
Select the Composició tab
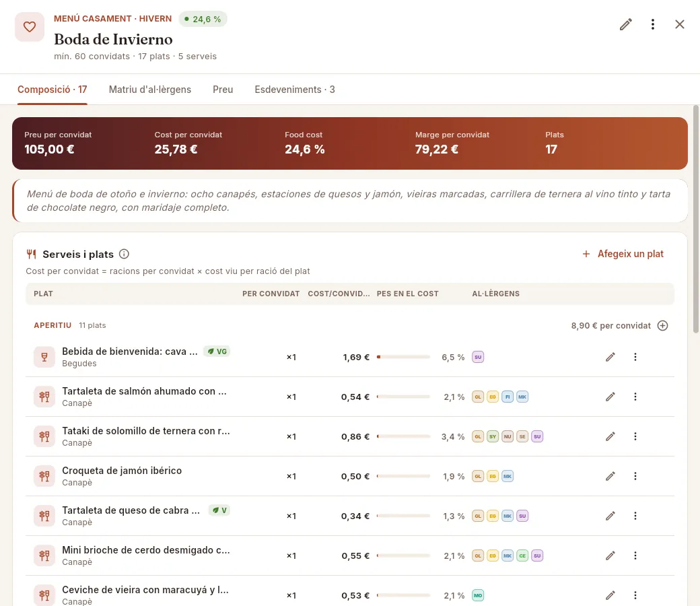click(x=53, y=90)
